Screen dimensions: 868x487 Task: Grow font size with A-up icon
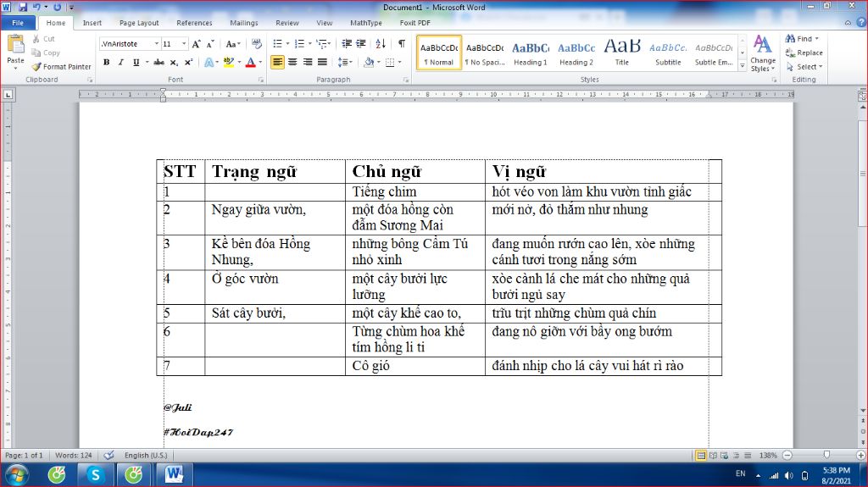click(x=196, y=44)
